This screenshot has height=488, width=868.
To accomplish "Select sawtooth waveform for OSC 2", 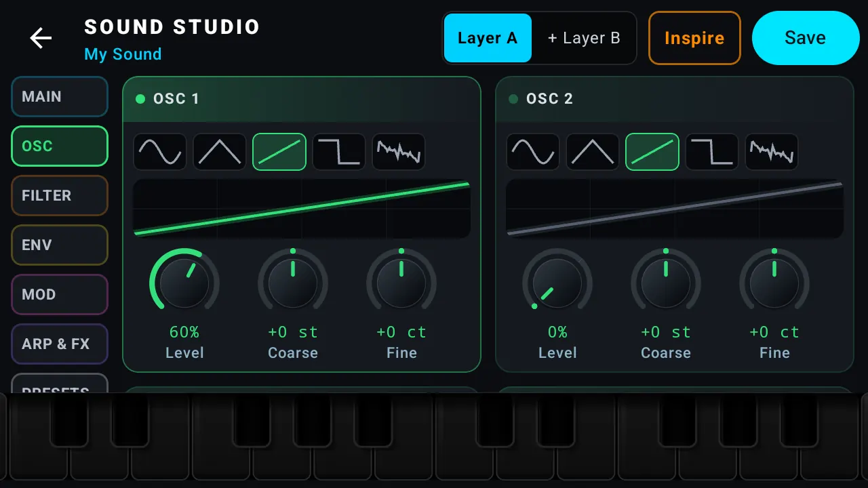I will coord(652,152).
